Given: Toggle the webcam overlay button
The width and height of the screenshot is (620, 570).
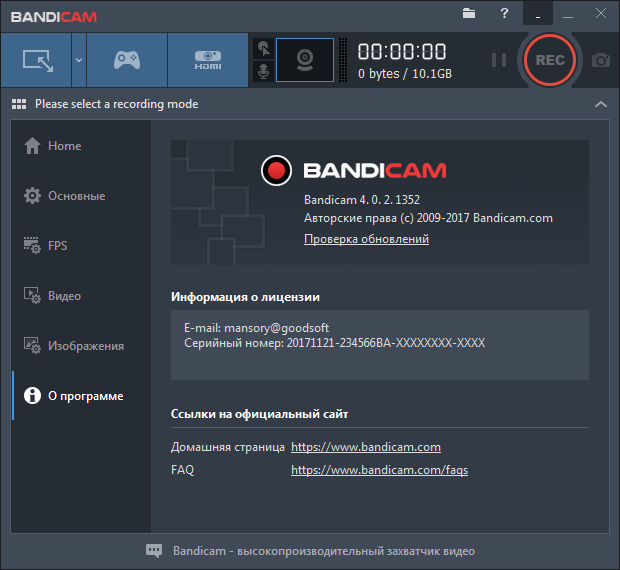Looking at the screenshot, I should pyautogui.click(x=304, y=60).
